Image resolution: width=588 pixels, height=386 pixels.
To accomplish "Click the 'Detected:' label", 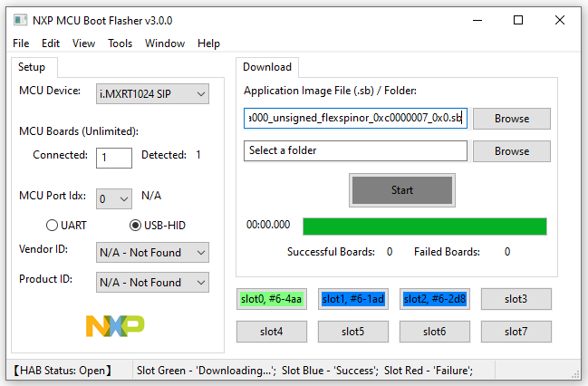I will [164, 155].
